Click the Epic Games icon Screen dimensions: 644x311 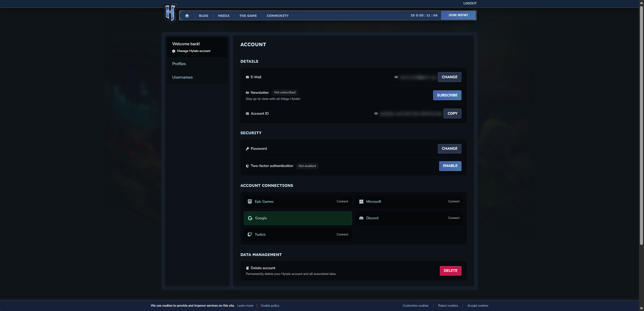coord(250,201)
